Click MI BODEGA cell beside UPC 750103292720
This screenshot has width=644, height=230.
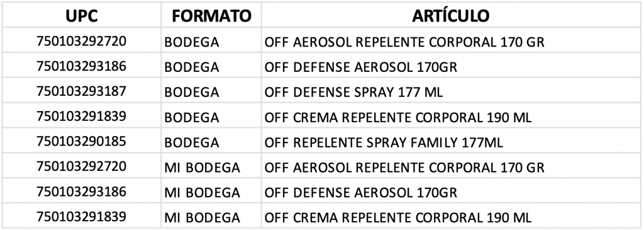coord(211,166)
